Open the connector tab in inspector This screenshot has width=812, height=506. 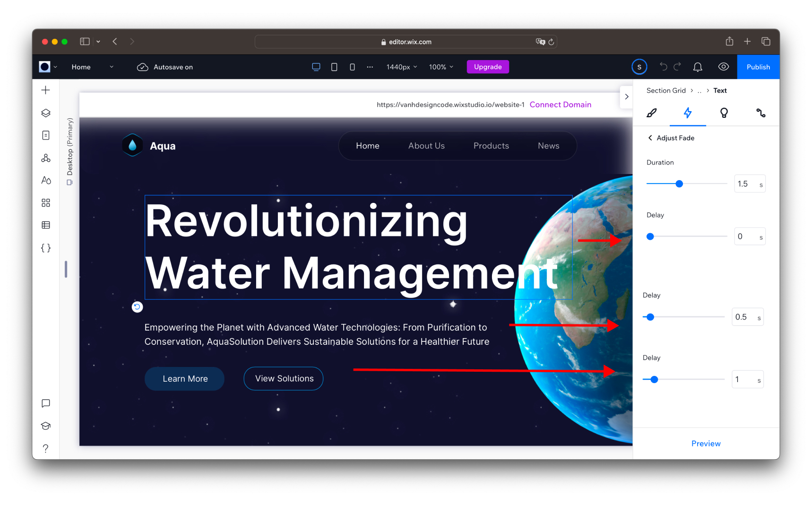pyautogui.click(x=760, y=113)
